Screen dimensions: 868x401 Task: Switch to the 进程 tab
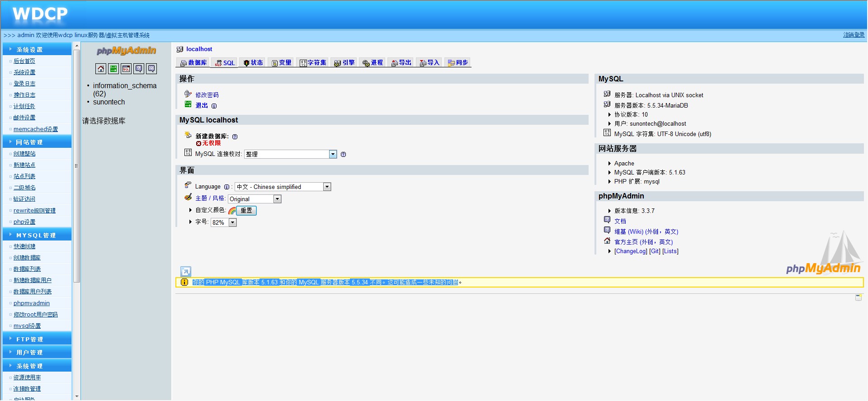[373, 63]
